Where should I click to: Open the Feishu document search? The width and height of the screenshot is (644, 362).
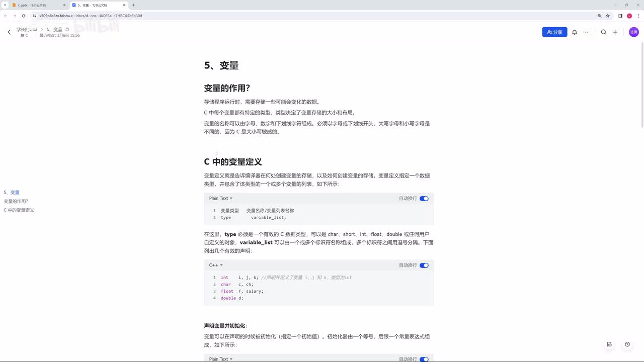(x=604, y=32)
